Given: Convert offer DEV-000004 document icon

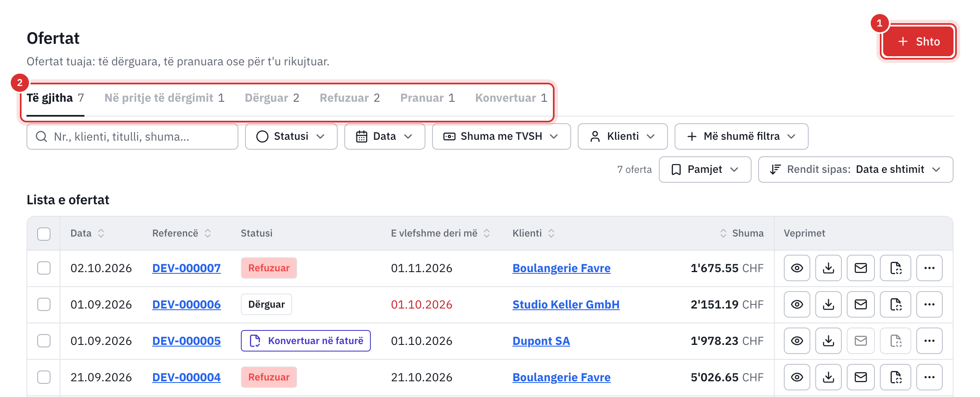Looking at the screenshot, I should tap(896, 377).
